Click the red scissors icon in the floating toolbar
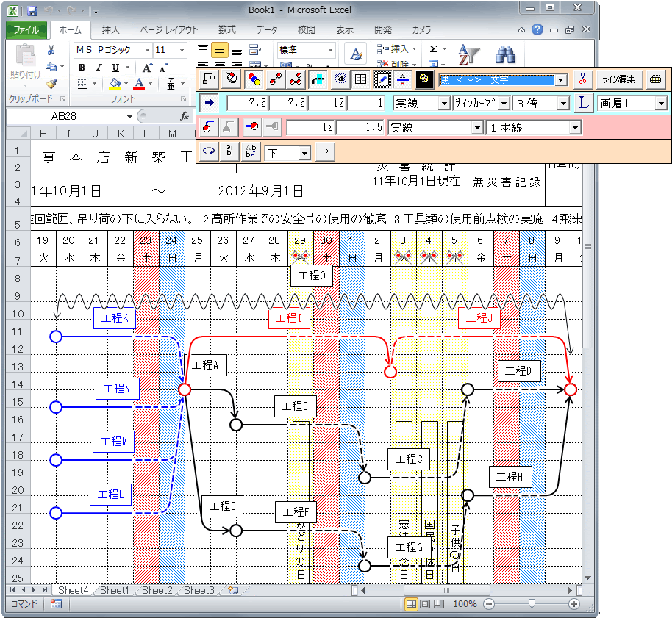The width and height of the screenshot is (672, 618). click(x=582, y=79)
